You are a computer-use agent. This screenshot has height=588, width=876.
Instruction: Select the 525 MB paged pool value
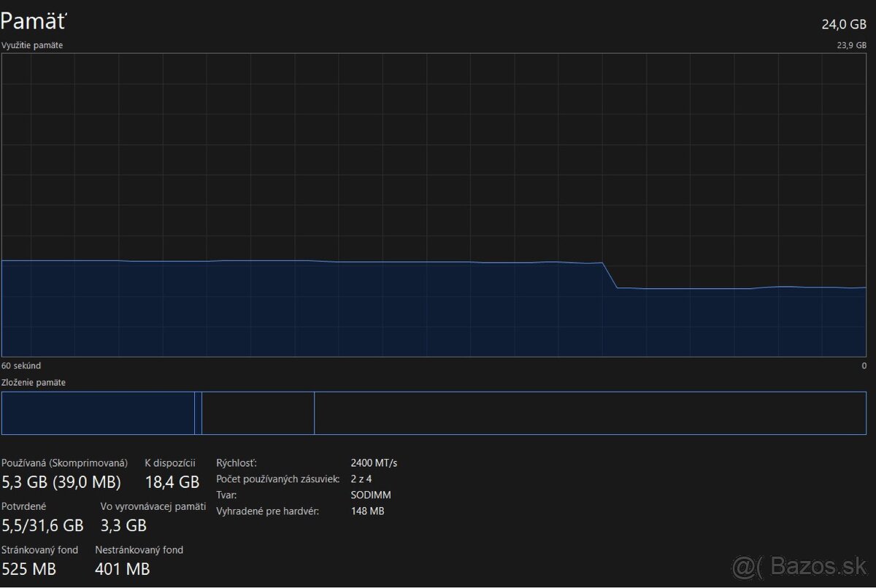tap(29, 569)
